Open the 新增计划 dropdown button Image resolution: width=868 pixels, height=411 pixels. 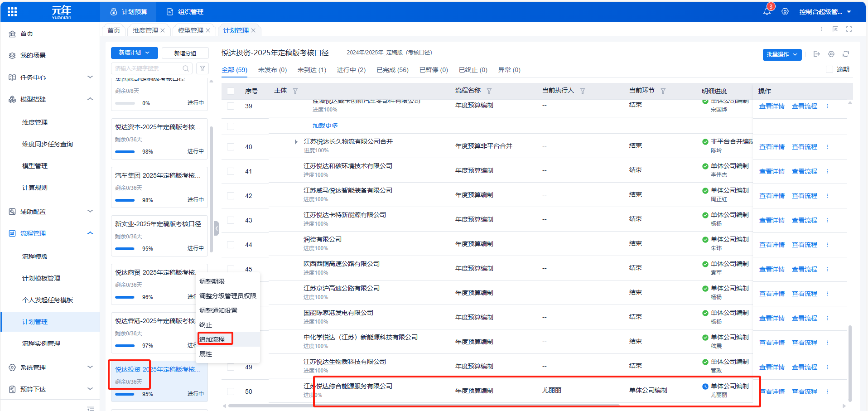(x=134, y=53)
